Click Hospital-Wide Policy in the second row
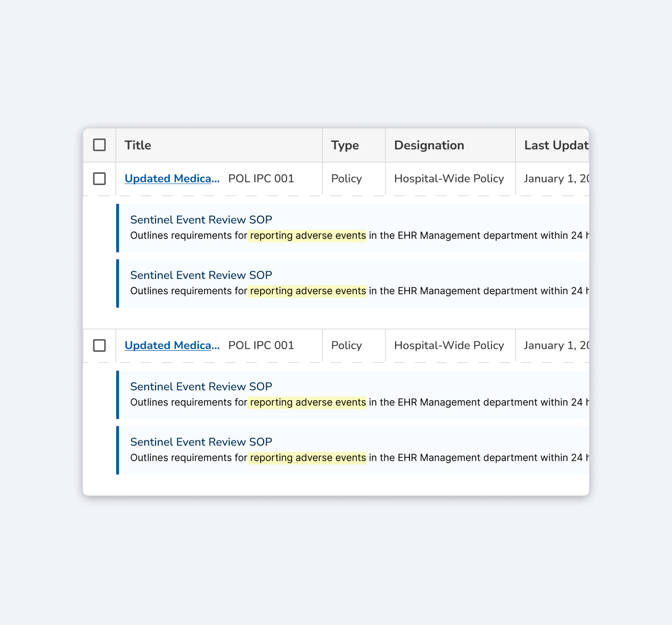672x625 pixels. pos(449,345)
